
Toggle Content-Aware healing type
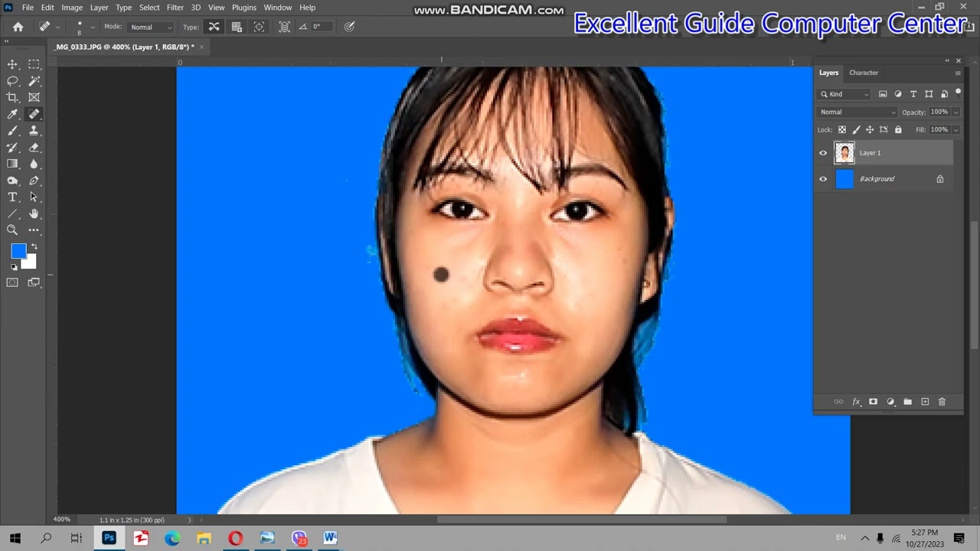tap(214, 27)
